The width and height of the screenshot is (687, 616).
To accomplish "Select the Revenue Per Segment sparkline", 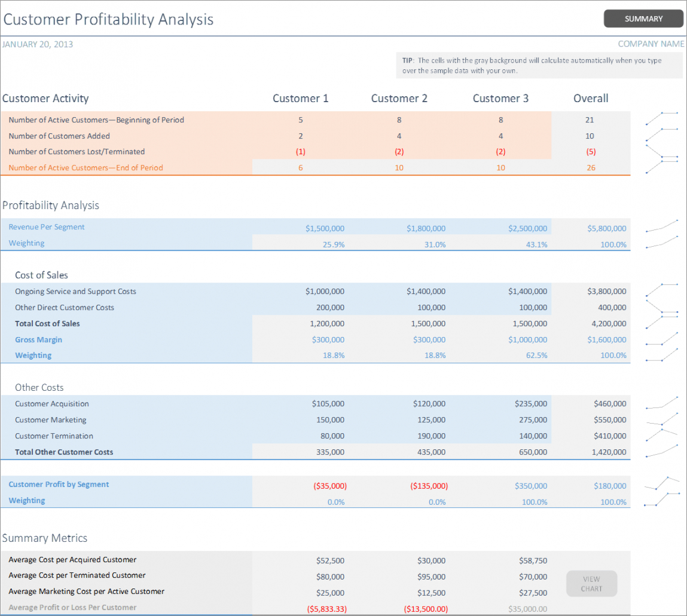I will point(661,226).
